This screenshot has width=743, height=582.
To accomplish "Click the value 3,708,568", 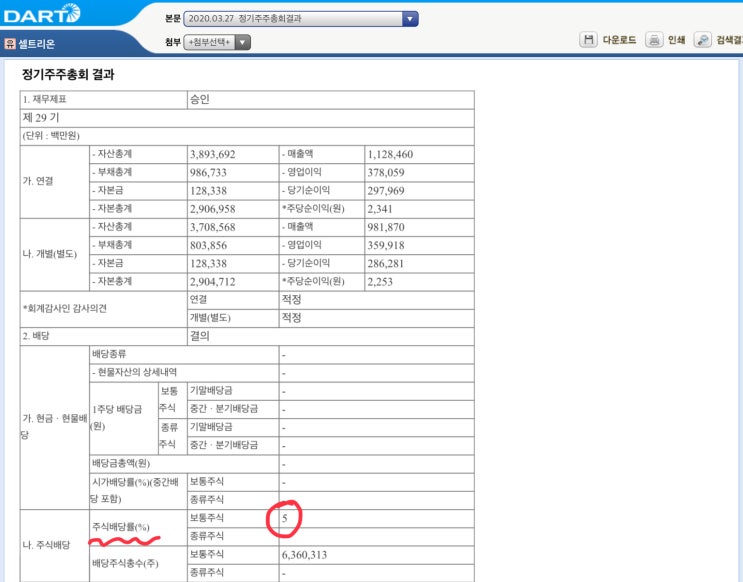I will pyautogui.click(x=212, y=227).
